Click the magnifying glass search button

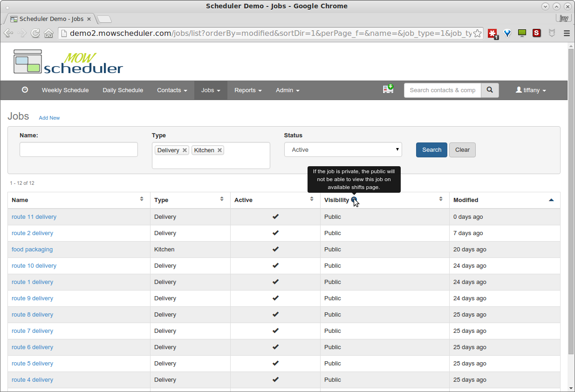[x=490, y=90]
